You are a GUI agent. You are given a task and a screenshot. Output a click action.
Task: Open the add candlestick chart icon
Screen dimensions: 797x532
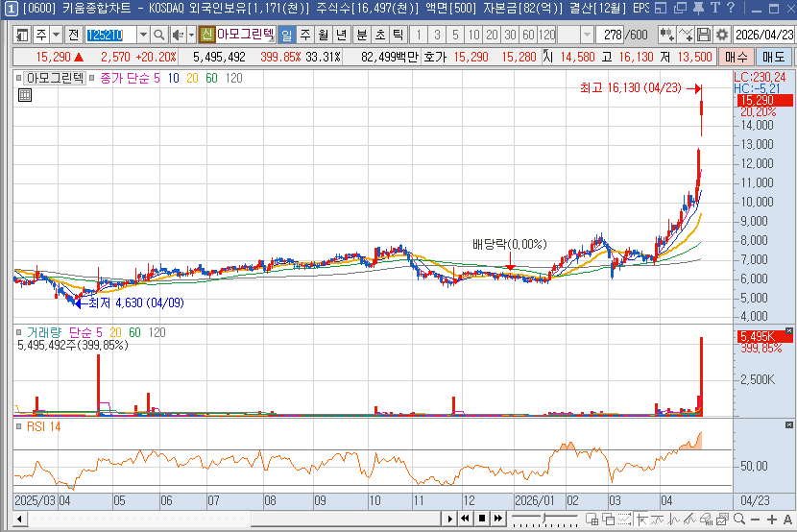tap(666, 35)
